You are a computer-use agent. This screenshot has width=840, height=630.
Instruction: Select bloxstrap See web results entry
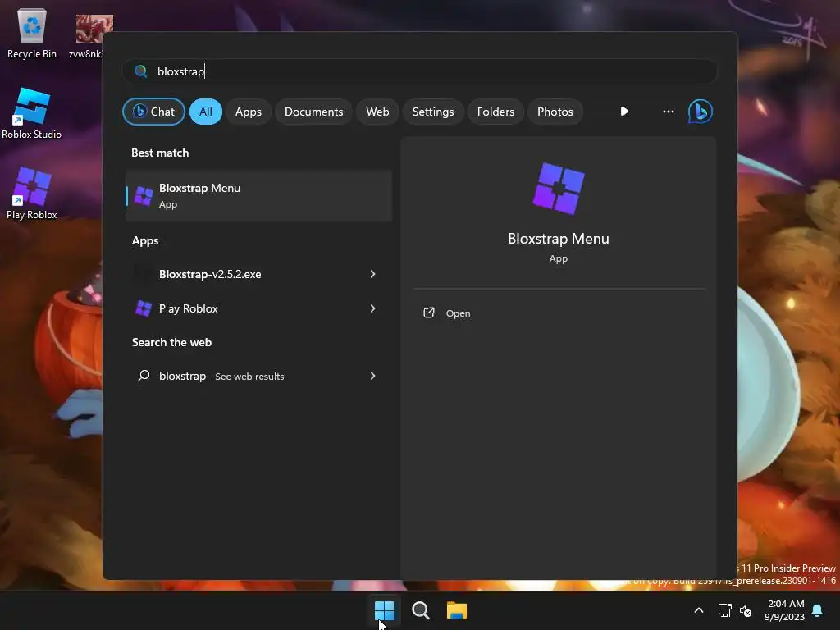[258, 376]
